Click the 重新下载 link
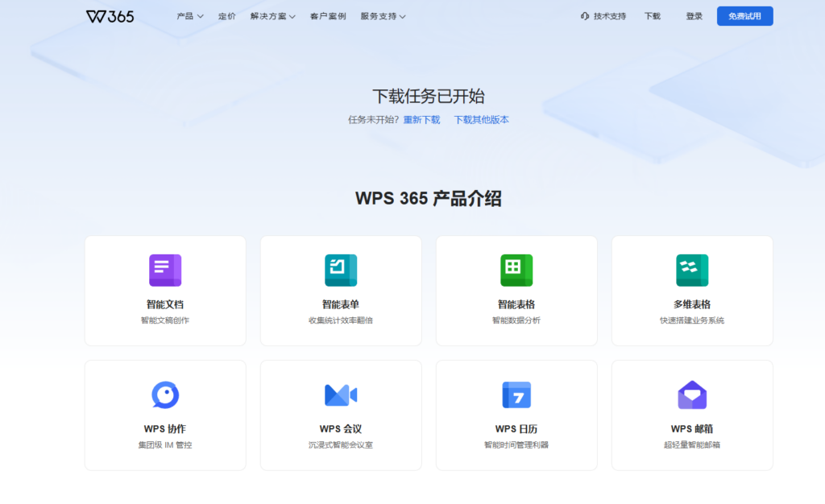The image size is (825, 504). (422, 118)
